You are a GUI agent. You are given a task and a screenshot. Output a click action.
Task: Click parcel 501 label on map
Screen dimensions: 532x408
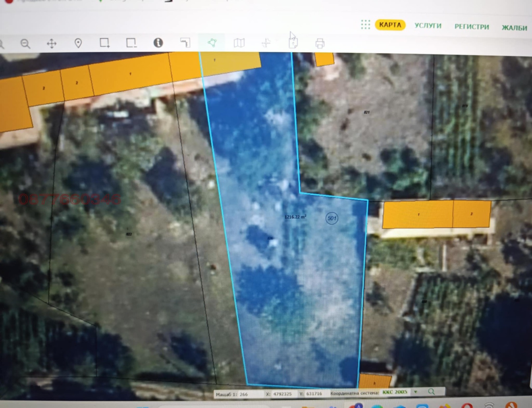332,218
